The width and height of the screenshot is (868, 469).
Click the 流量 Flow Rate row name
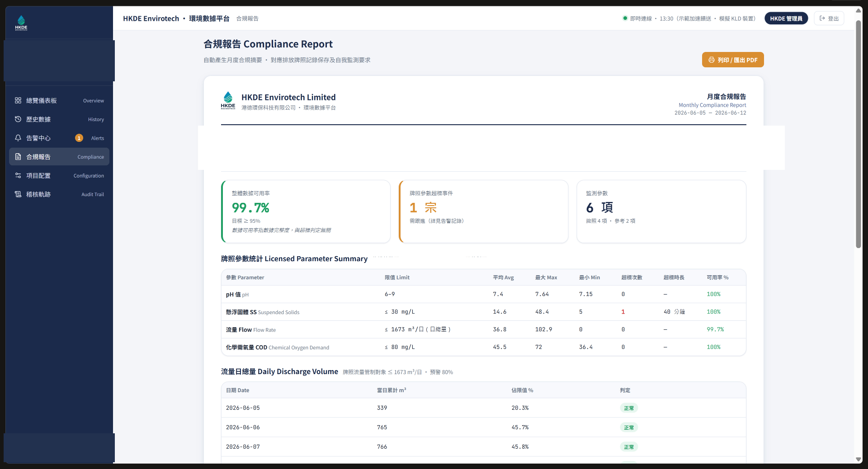point(251,330)
